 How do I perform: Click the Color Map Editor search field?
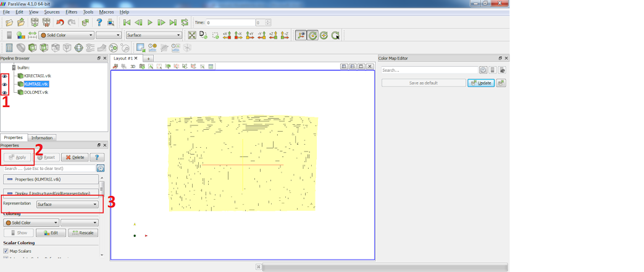pyautogui.click(x=429, y=70)
